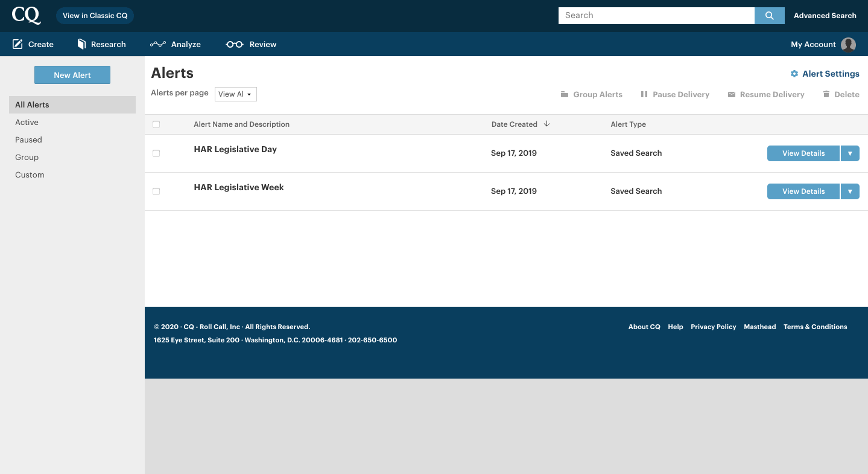View Details for HAR Legislative Day
868x474 pixels.
803,153
